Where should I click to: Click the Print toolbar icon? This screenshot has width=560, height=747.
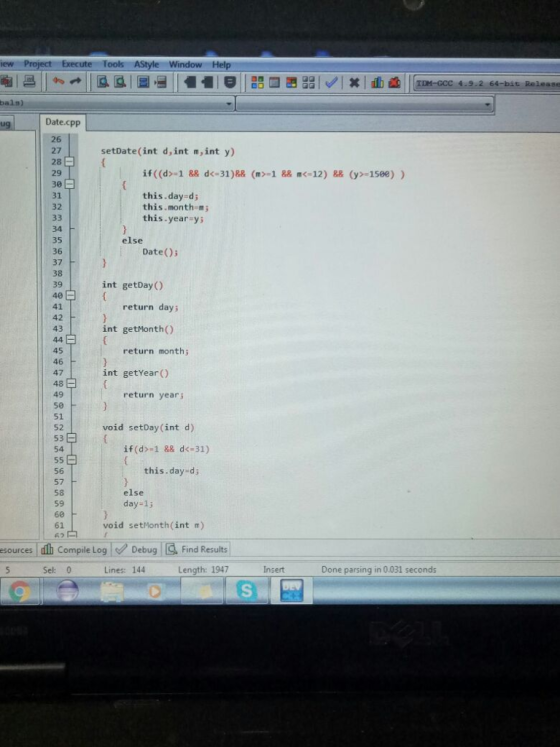29,82
